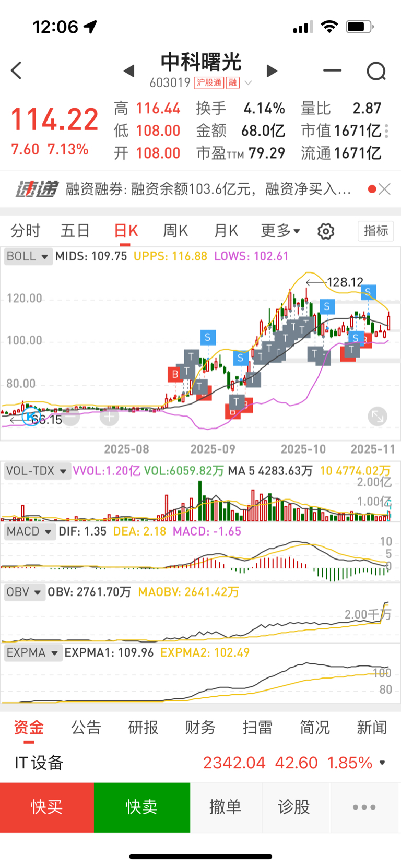This screenshot has width=401, height=868.
Task: Tap the status bar Wi-Fi icon
Action: (329, 27)
